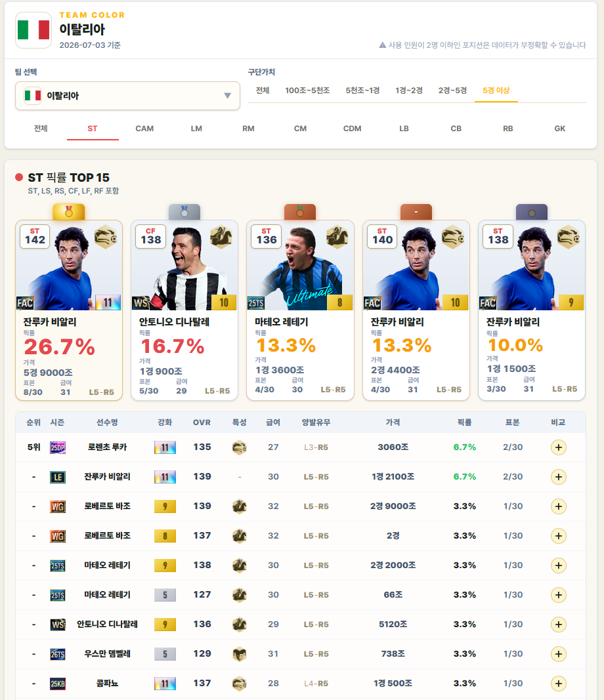Click the LE season badge icon
The width and height of the screenshot is (604, 700).
tap(58, 477)
